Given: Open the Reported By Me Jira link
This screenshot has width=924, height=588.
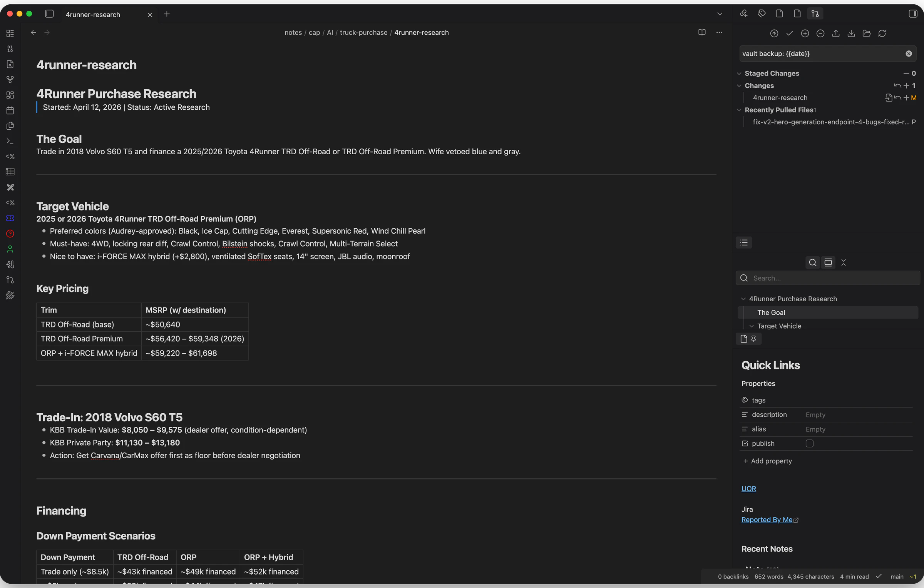Looking at the screenshot, I should pos(767,520).
